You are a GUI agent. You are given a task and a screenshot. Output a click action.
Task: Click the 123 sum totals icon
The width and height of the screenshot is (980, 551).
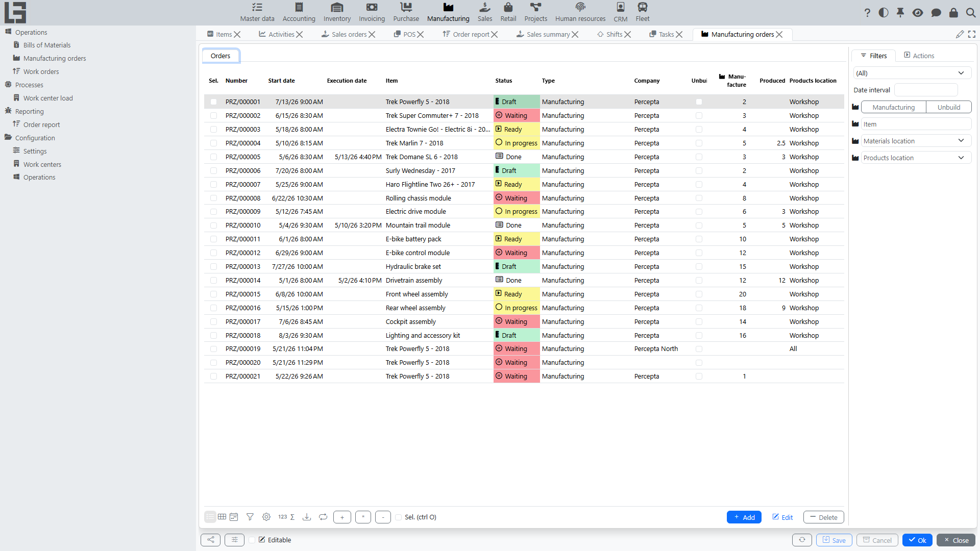[x=286, y=517]
